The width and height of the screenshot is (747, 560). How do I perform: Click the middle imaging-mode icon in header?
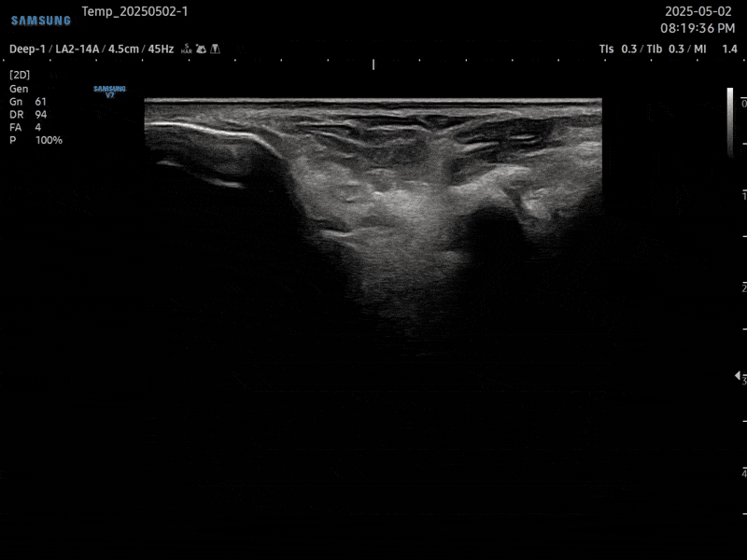[201, 49]
